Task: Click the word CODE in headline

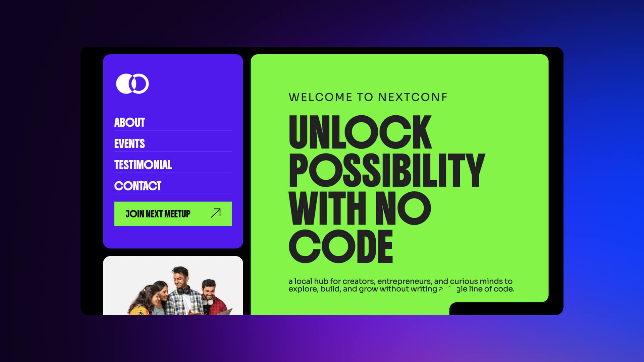Action: pyautogui.click(x=340, y=246)
